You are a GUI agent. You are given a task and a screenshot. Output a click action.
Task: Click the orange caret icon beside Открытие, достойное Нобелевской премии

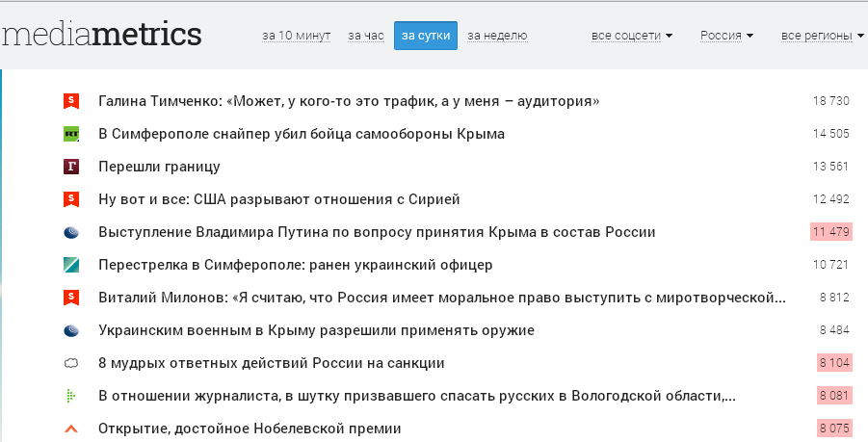[70, 429]
